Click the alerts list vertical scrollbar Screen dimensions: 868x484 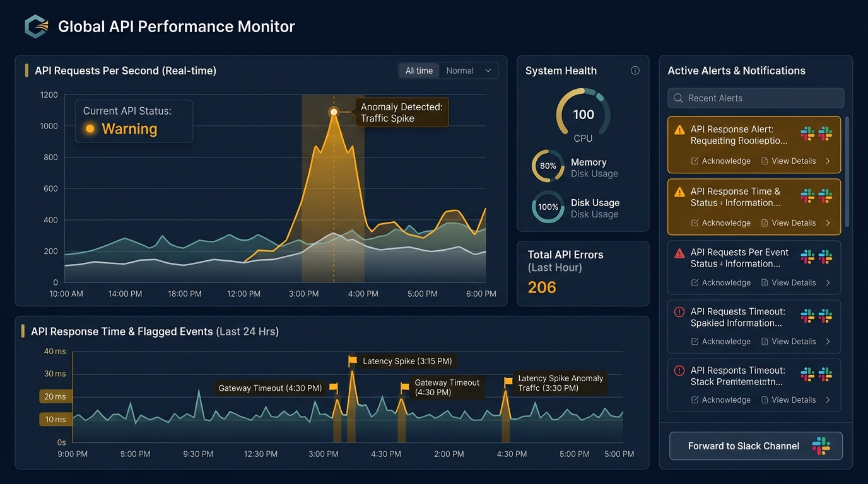tap(847, 171)
